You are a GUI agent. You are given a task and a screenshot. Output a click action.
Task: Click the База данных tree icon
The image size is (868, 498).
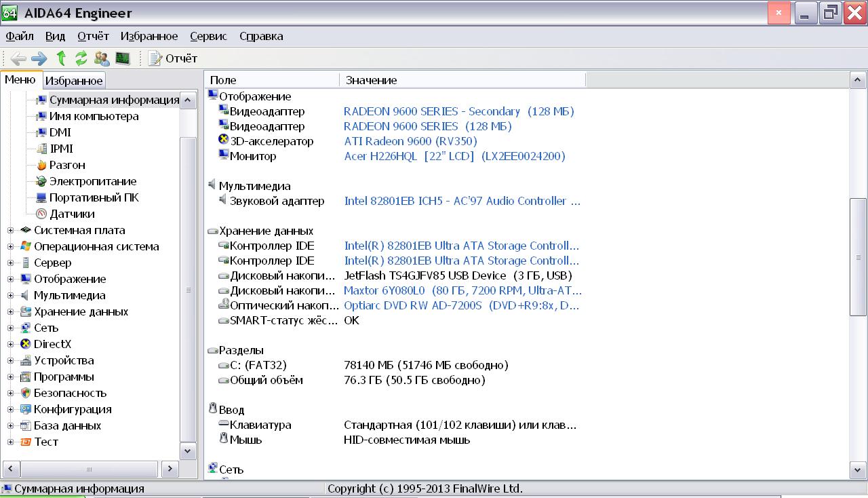tap(26, 425)
